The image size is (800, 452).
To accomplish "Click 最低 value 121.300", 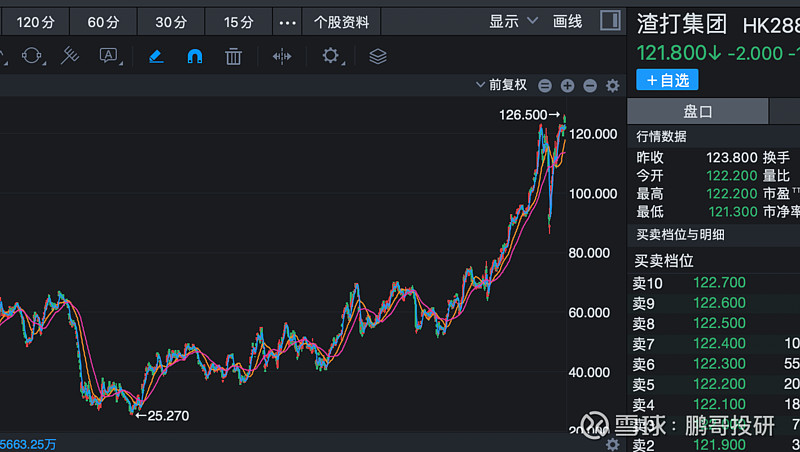I will point(733,212).
